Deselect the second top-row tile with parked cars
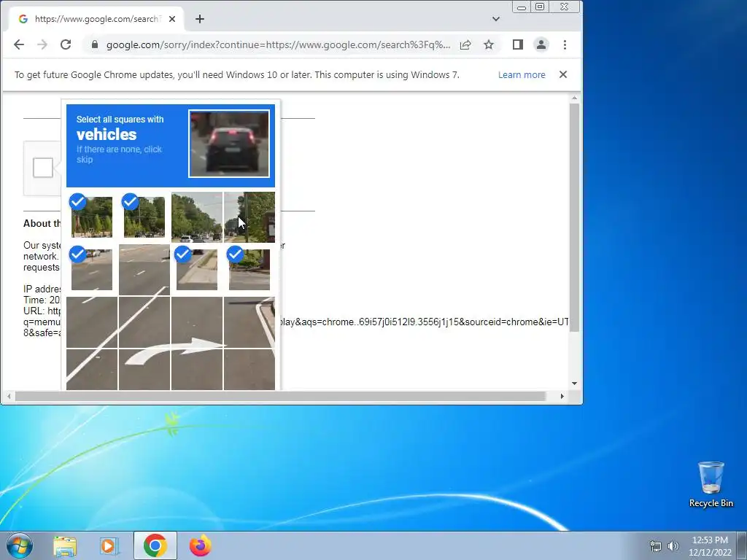 pos(144,217)
